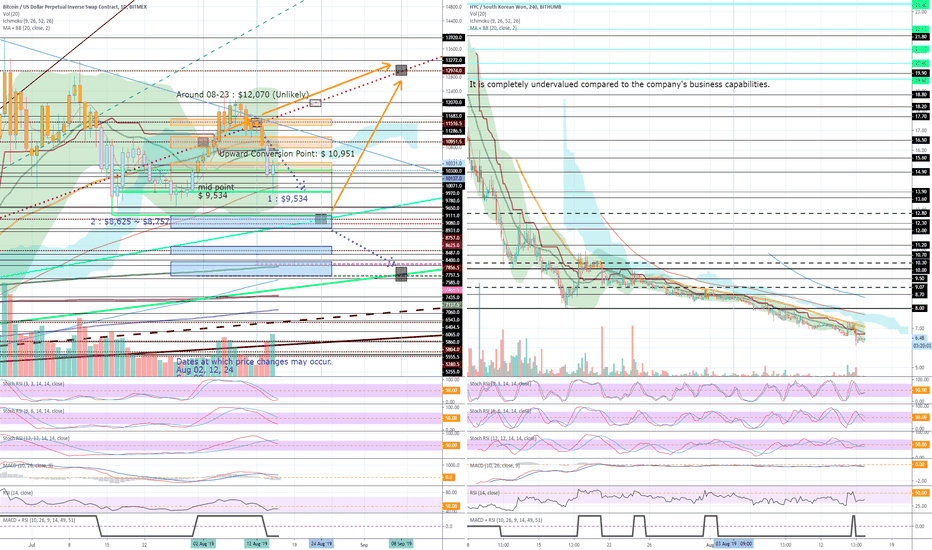Click the 'Upward Conversion Point: $ 10,951' note

click(287, 153)
